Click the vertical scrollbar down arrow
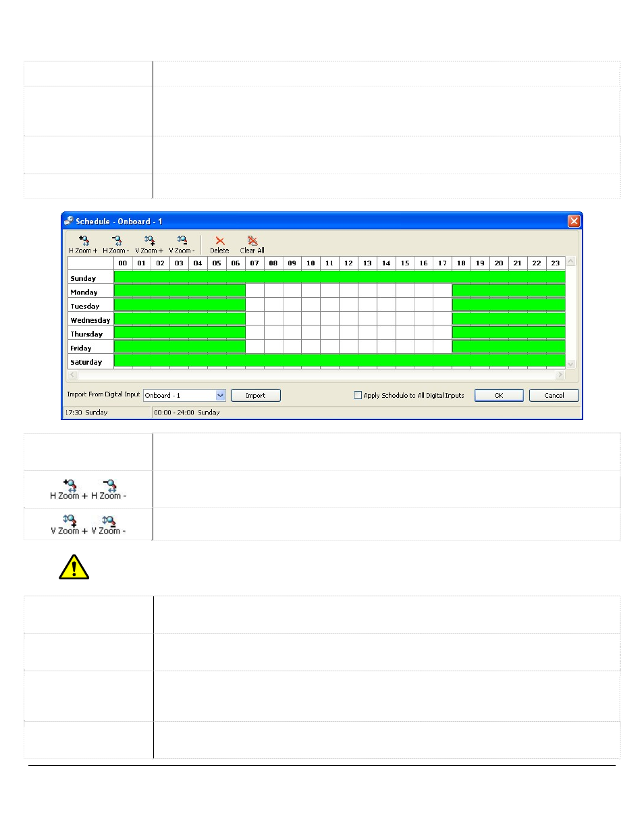This screenshot has width=644, height=834. point(571,364)
